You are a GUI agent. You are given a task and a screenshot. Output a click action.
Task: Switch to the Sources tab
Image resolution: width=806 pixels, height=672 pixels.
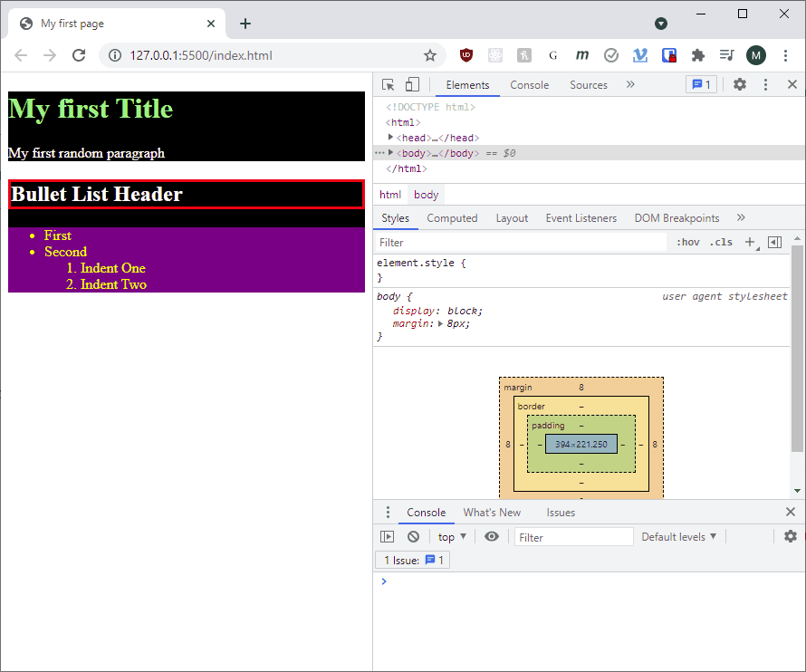[588, 85]
